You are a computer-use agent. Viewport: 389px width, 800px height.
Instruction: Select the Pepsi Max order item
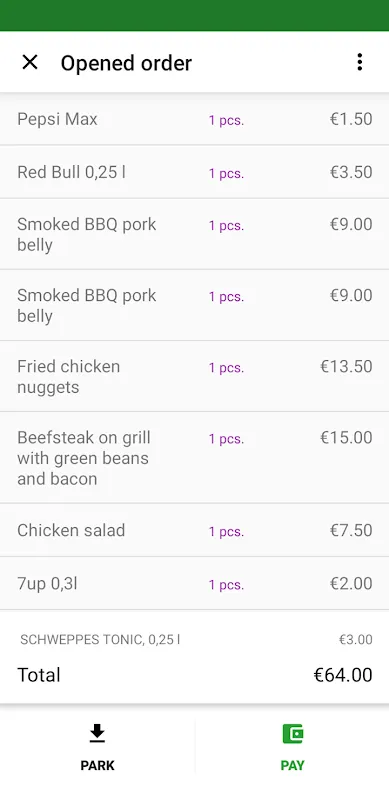click(194, 119)
